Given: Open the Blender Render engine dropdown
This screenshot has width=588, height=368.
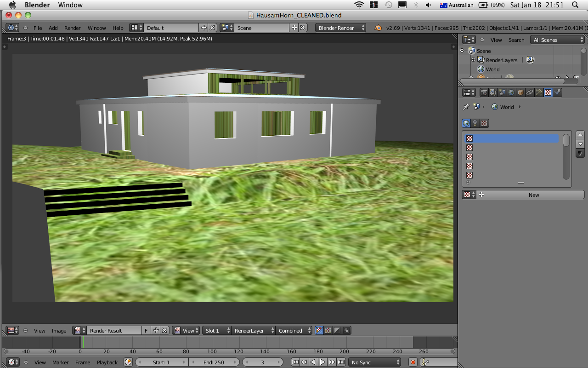Looking at the screenshot, I should click(341, 28).
